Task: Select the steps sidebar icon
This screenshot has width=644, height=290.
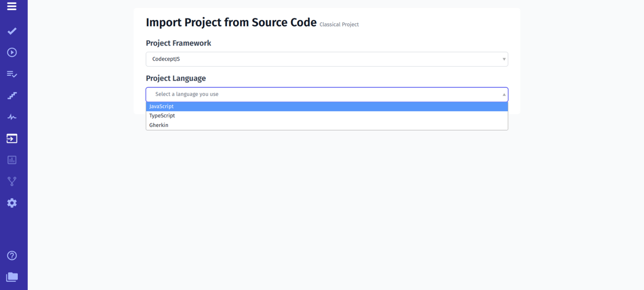Action: click(x=12, y=95)
